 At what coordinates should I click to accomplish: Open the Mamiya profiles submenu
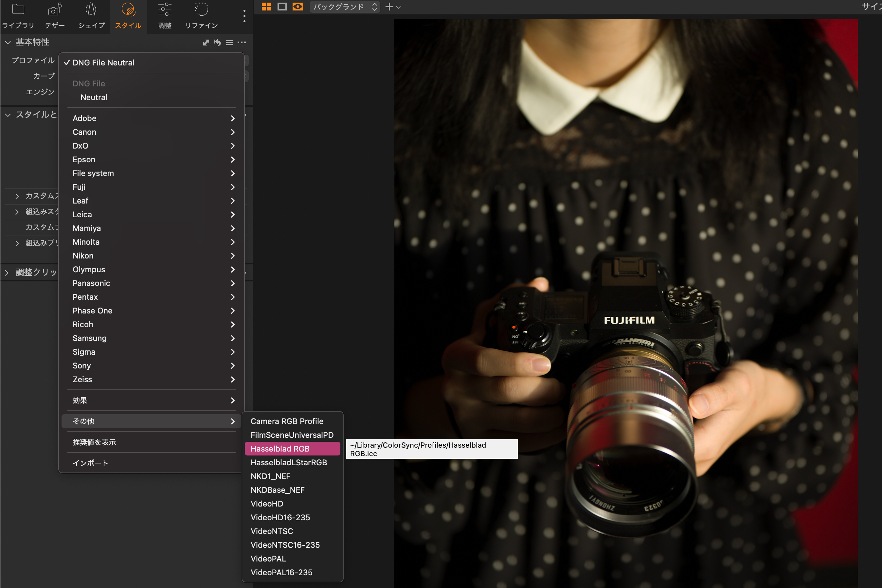coord(152,228)
